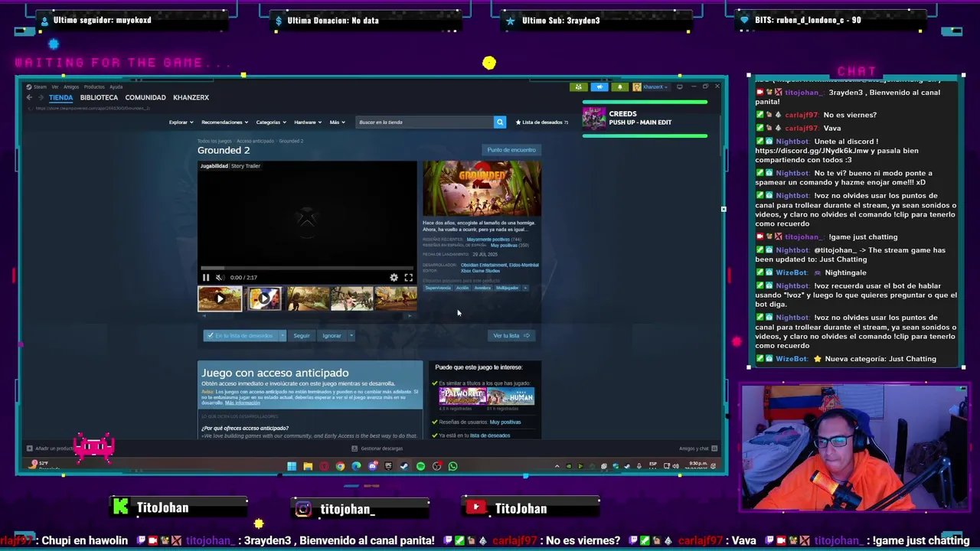Unmute the trailer video sound
This screenshot has height=551, width=980.
[219, 278]
